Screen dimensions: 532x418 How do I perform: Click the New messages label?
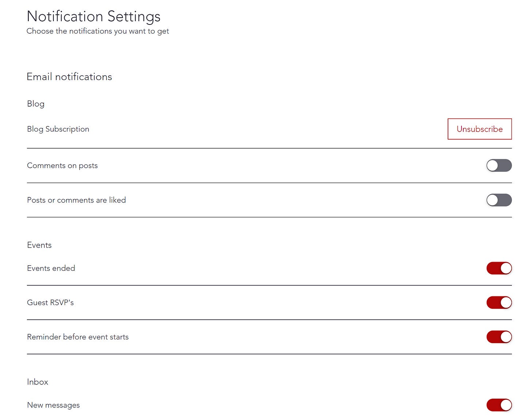[x=53, y=405]
